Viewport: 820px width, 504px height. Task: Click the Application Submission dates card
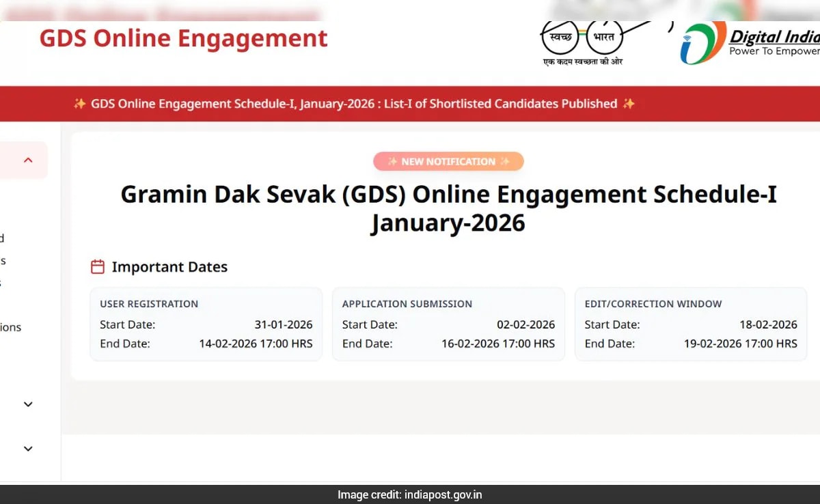[448, 324]
